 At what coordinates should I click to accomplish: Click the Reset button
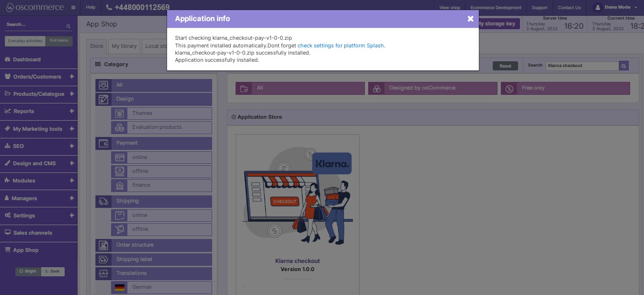tap(505, 66)
